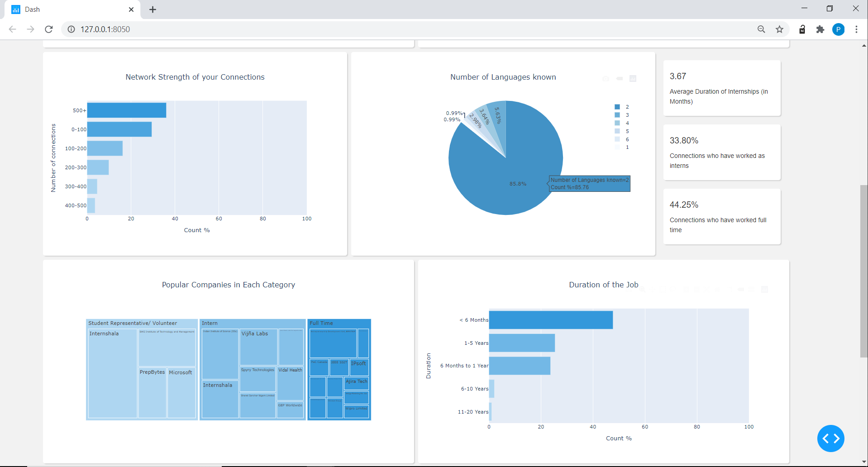Click the zoom magnifier icon in address bar
This screenshot has width=868, height=467.
tap(761, 29)
